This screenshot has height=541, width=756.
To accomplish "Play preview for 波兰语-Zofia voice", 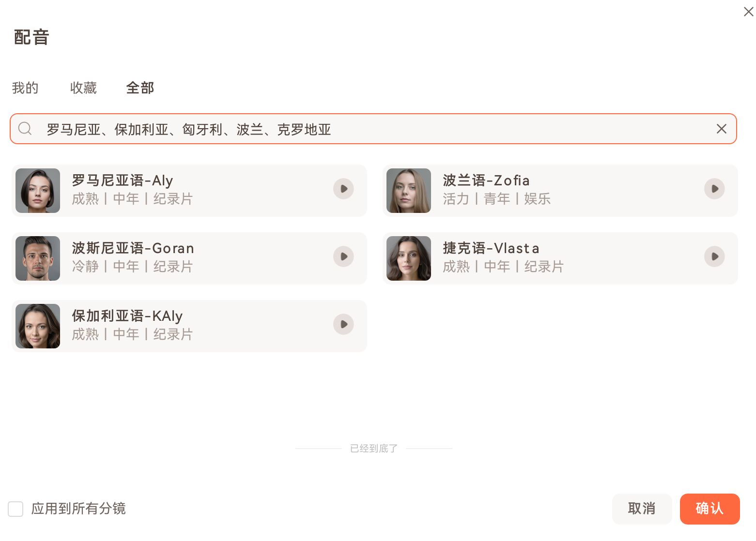I will 714,189.
